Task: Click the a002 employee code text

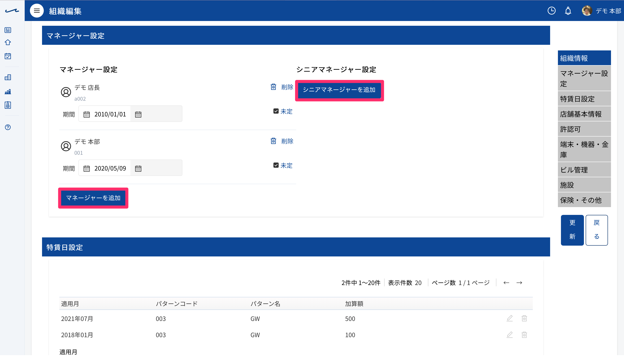Action: pos(80,99)
